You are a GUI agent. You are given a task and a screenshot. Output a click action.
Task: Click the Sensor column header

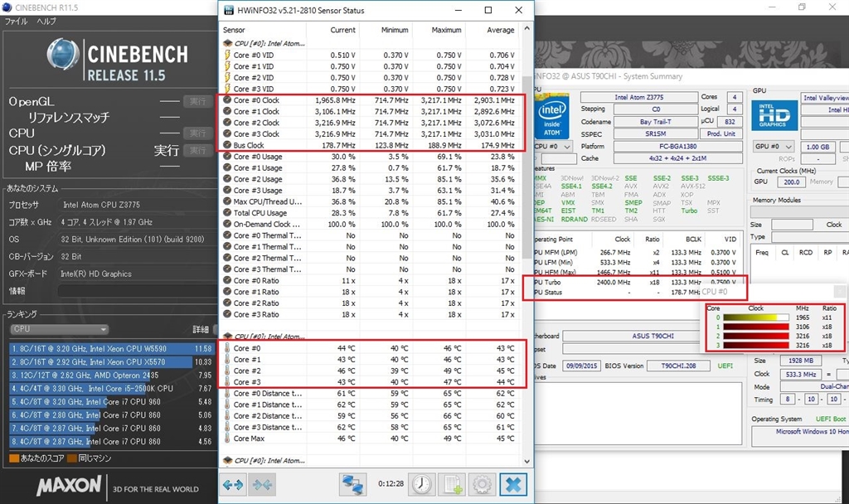tap(234, 31)
